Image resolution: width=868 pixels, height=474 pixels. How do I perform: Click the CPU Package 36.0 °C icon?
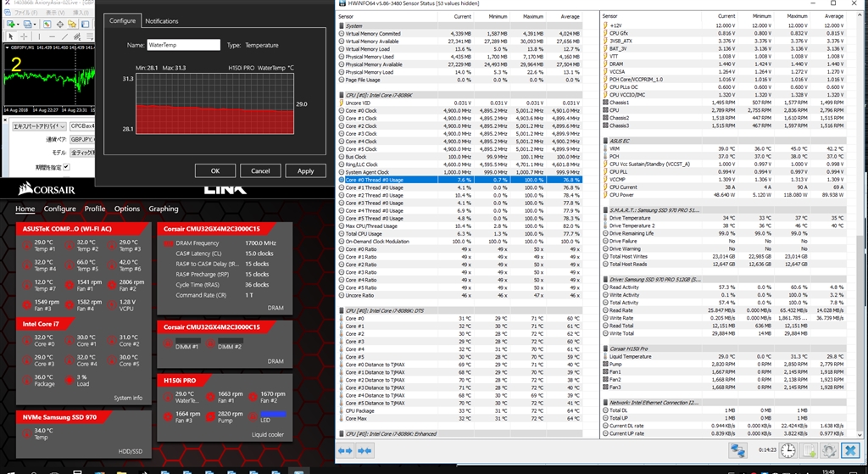26,380
